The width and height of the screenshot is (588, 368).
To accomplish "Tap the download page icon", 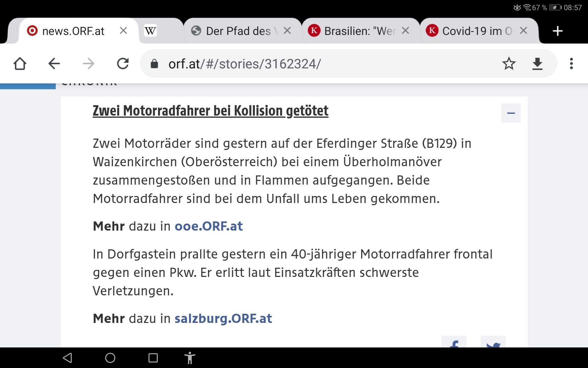I will point(537,64).
